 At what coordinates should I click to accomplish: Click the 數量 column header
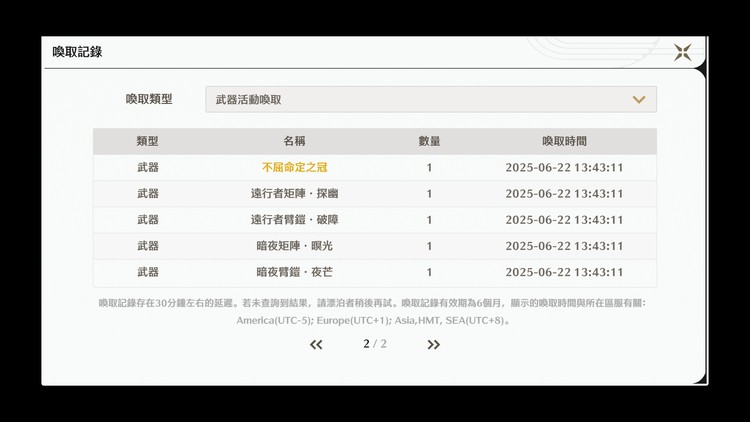tap(429, 141)
